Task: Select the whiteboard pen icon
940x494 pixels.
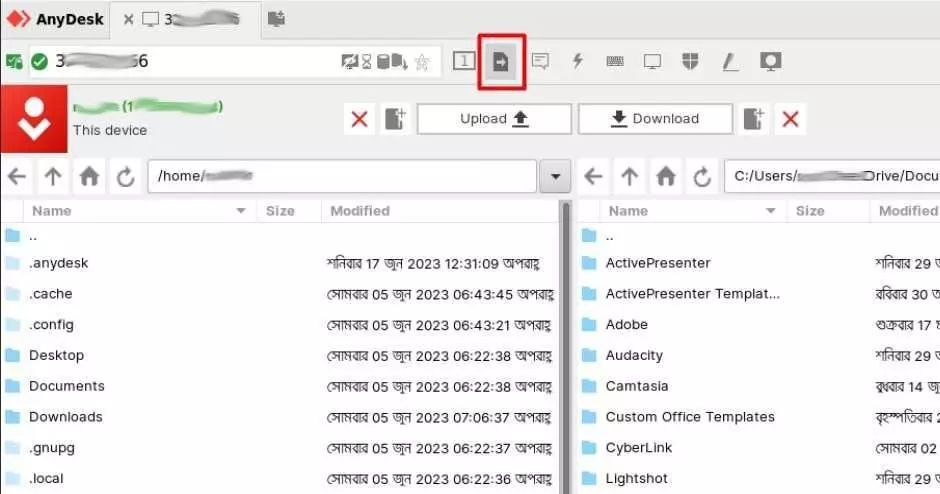Action: point(730,61)
